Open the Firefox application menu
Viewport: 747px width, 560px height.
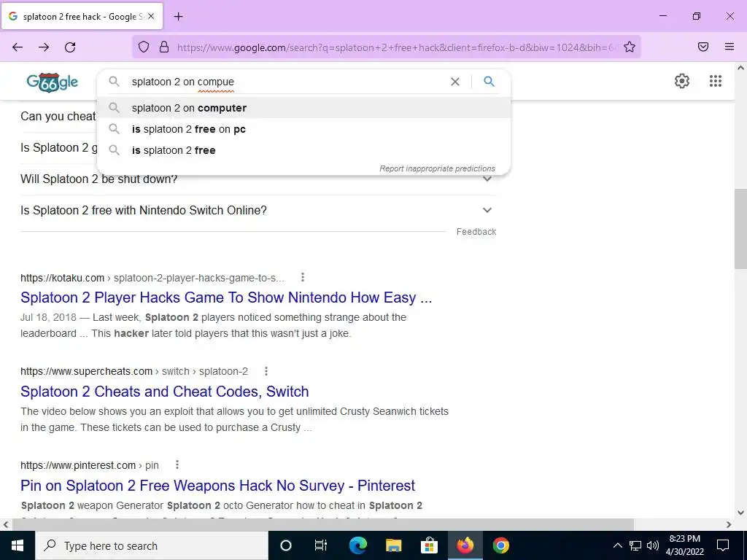pos(729,47)
